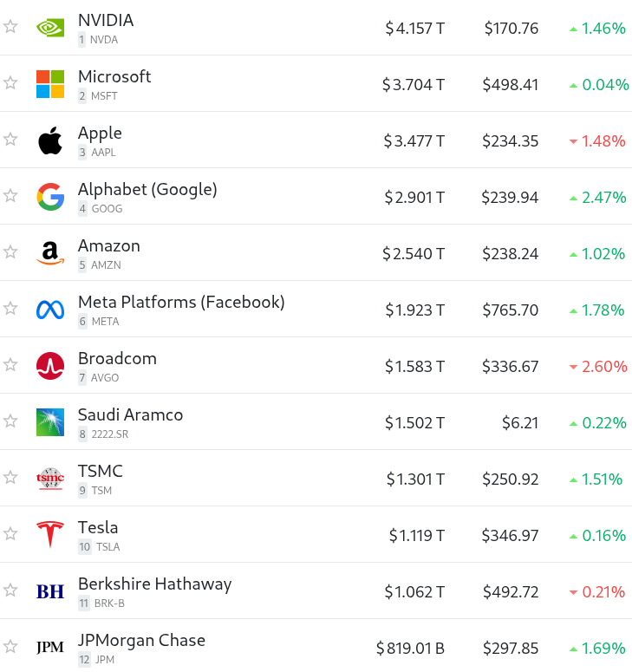Image resolution: width=632 pixels, height=672 pixels.
Task: Click the Amazon logo icon
Action: [x=50, y=253]
